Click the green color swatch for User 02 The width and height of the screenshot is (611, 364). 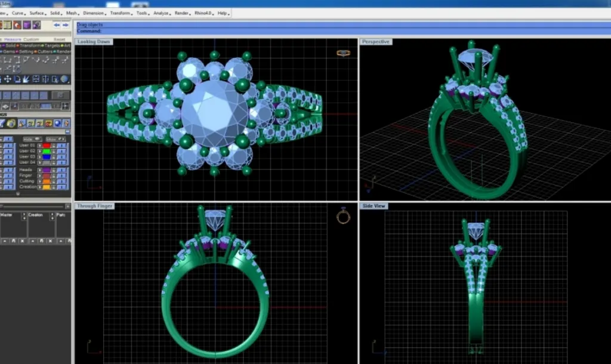46,151
